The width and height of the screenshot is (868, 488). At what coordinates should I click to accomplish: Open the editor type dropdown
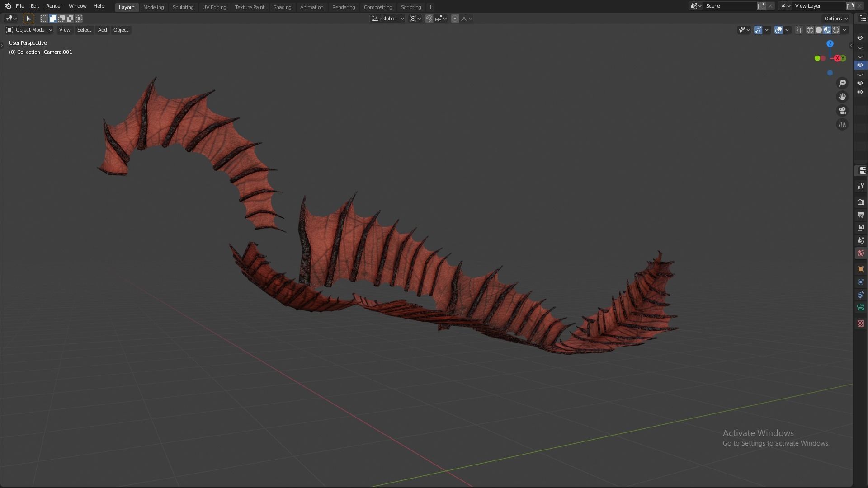[x=11, y=19]
